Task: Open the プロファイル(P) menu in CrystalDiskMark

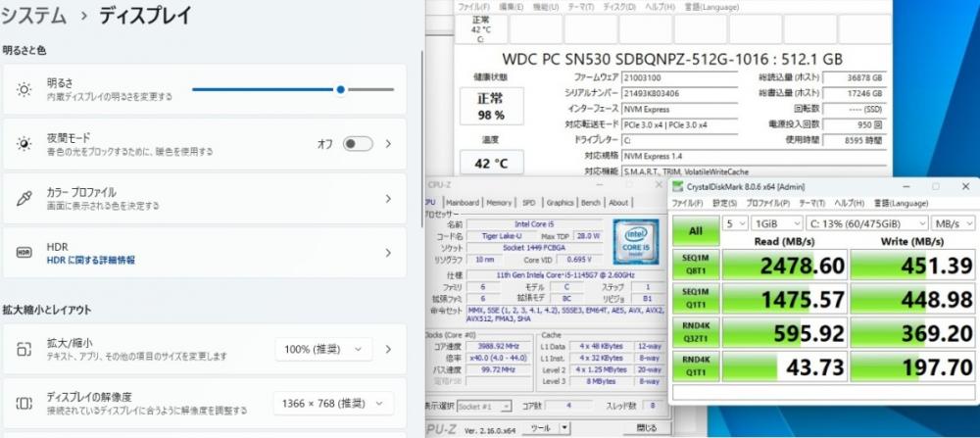Action: click(x=767, y=203)
